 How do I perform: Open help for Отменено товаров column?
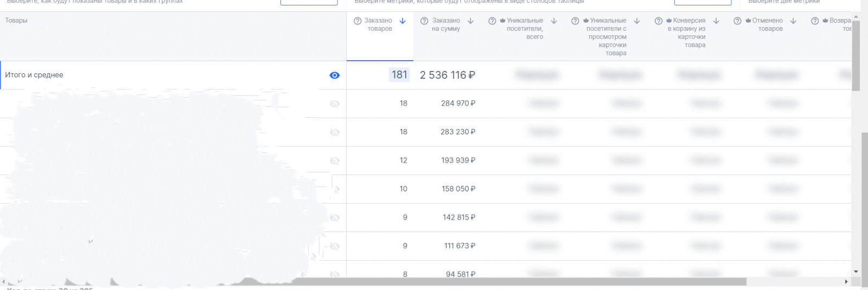coord(737,21)
